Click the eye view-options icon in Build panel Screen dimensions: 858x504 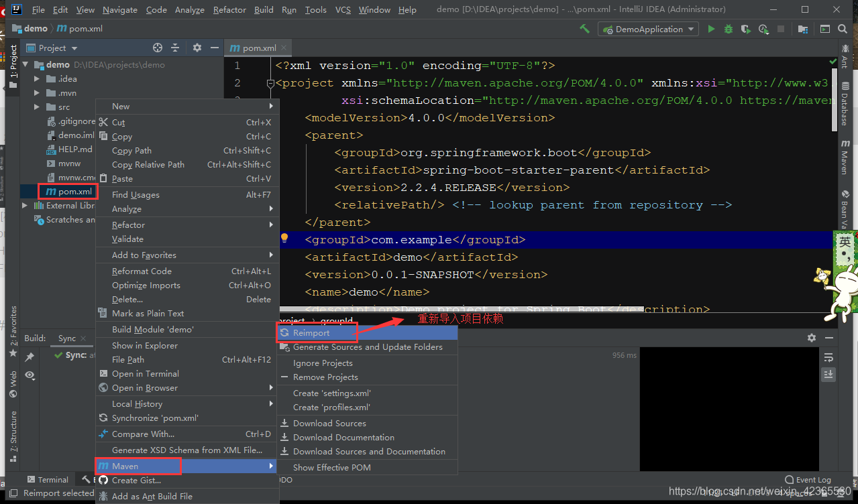[x=30, y=375]
